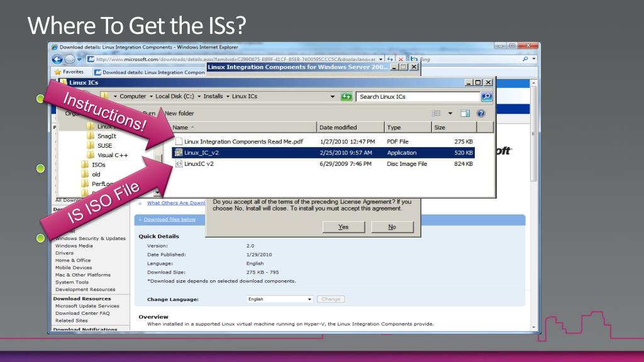Open the Change Language dropdown set to English
The width and height of the screenshot is (644, 362).
pos(280,299)
